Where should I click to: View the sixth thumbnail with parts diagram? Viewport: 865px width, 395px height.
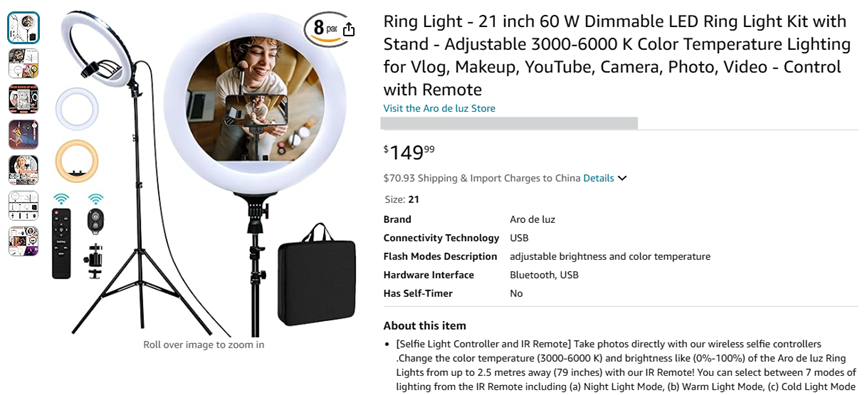[x=23, y=205]
